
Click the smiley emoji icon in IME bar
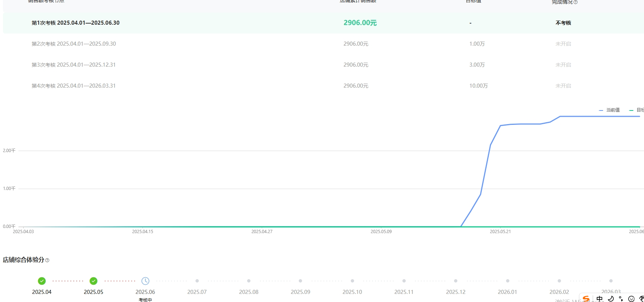tap(631, 299)
